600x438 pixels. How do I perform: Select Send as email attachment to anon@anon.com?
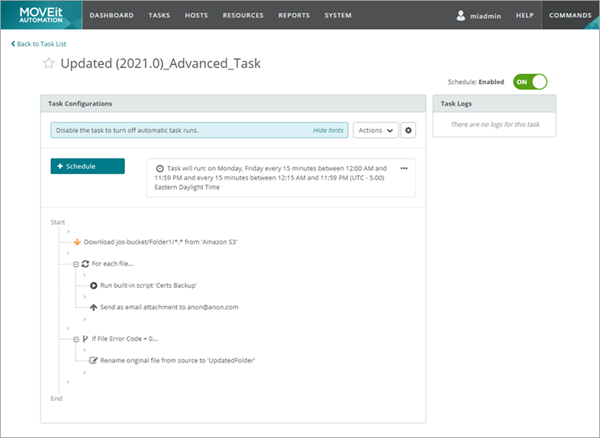click(169, 307)
